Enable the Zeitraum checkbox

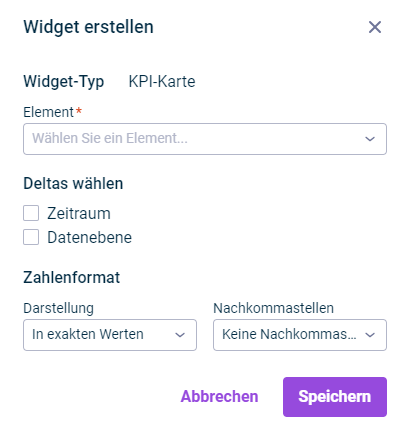pyautogui.click(x=31, y=213)
